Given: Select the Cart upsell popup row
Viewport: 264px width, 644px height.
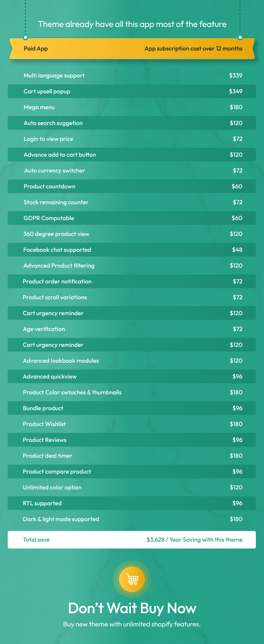Looking at the screenshot, I should 132,91.
